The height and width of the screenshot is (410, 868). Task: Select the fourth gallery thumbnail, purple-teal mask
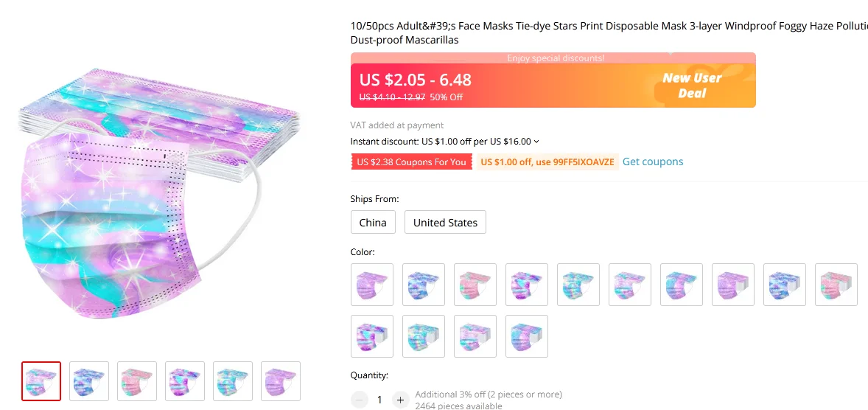pyautogui.click(x=185, y=381)
